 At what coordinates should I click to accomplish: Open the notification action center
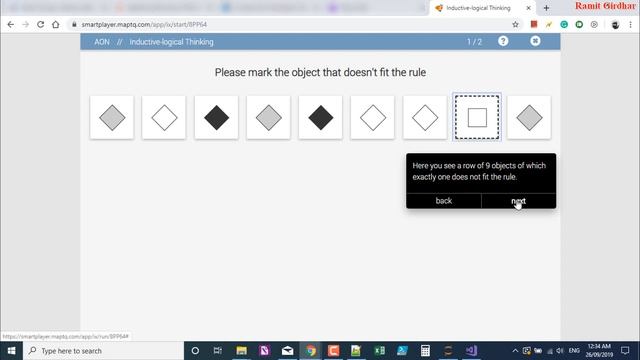click(x=625, y=351)
